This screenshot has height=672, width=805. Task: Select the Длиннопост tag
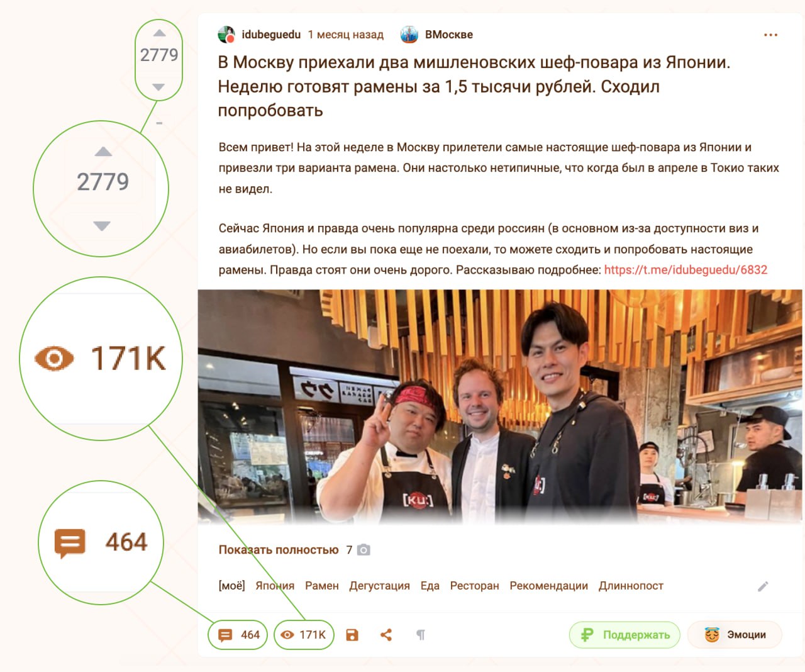631,586
